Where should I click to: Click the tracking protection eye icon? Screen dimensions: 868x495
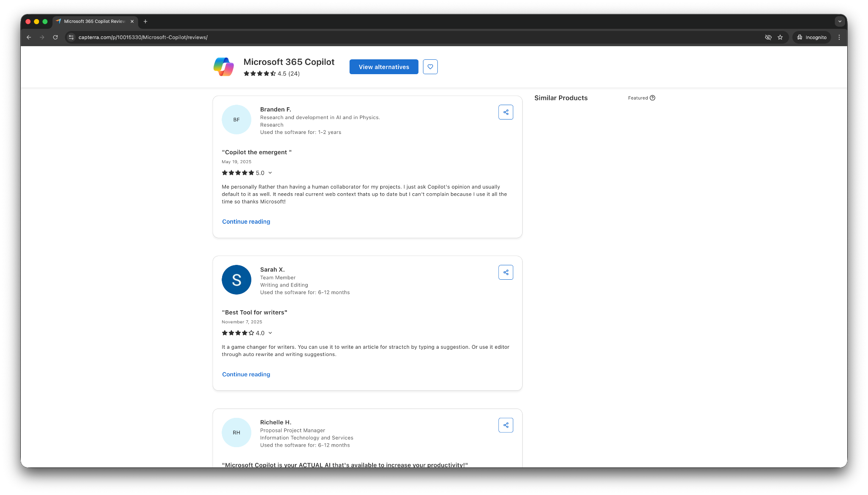pyautogui.click(x=768, y=37)
